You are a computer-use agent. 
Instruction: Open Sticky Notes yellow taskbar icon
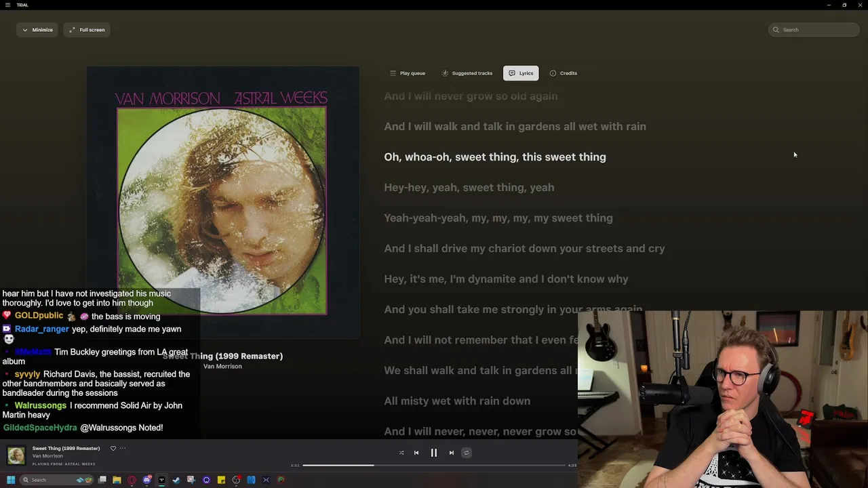pos(221,480)
